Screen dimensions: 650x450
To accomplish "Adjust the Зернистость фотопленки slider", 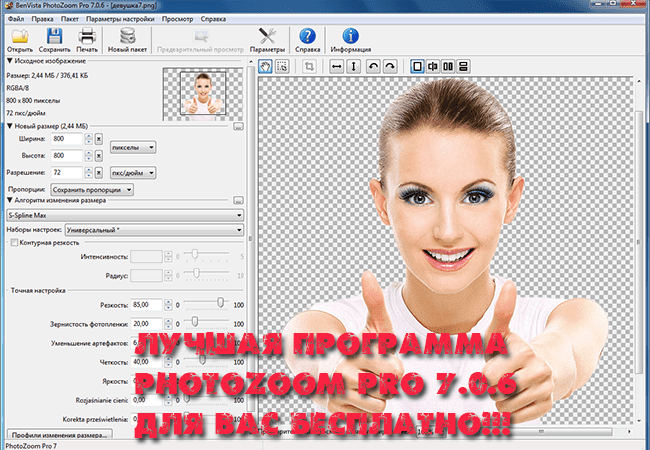I will (194, 321).
